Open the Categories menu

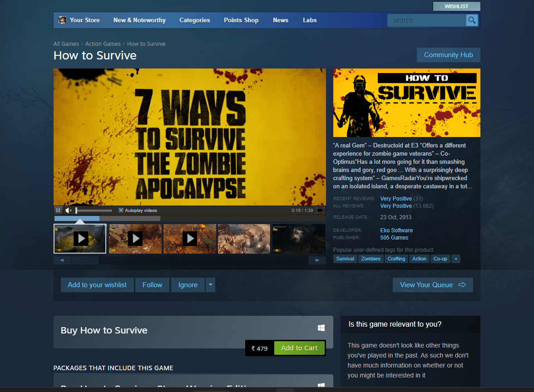pos(195,20)
